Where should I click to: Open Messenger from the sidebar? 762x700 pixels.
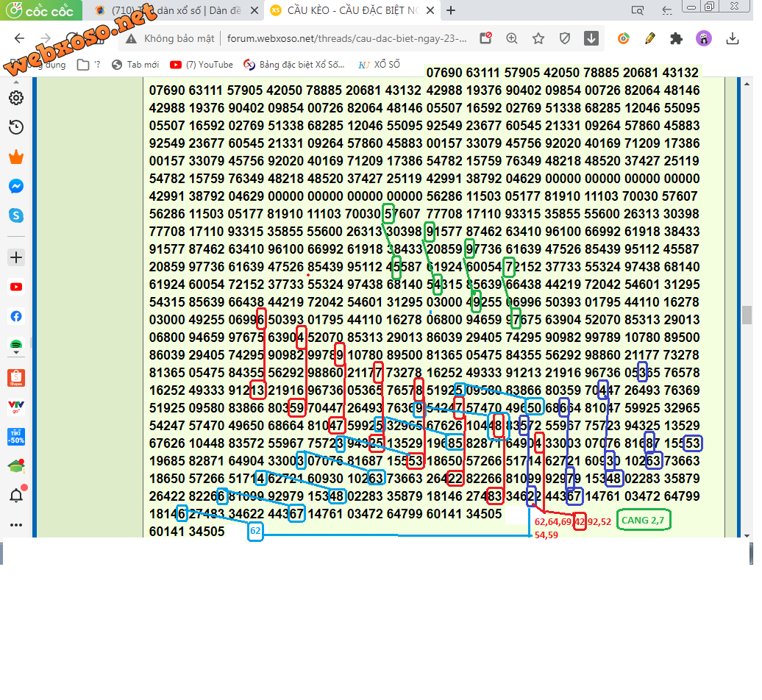[x=16, y=187]
